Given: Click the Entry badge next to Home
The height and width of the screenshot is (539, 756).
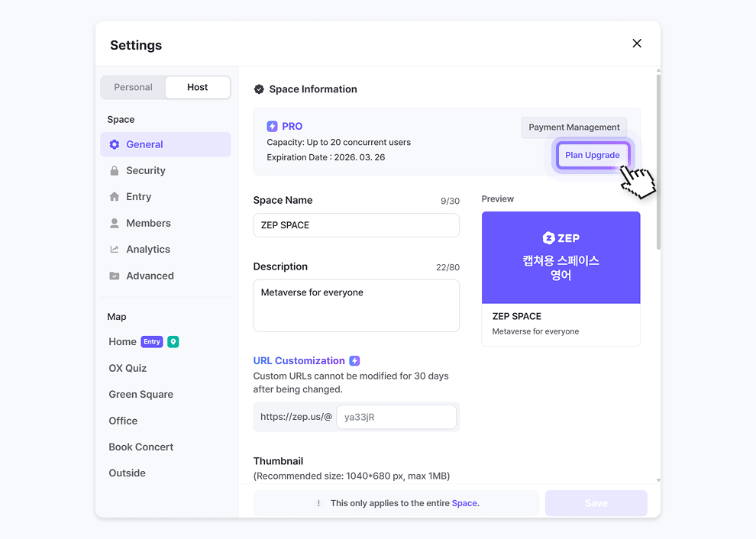Looking at the screenshot, I should (x=152, y=342).
